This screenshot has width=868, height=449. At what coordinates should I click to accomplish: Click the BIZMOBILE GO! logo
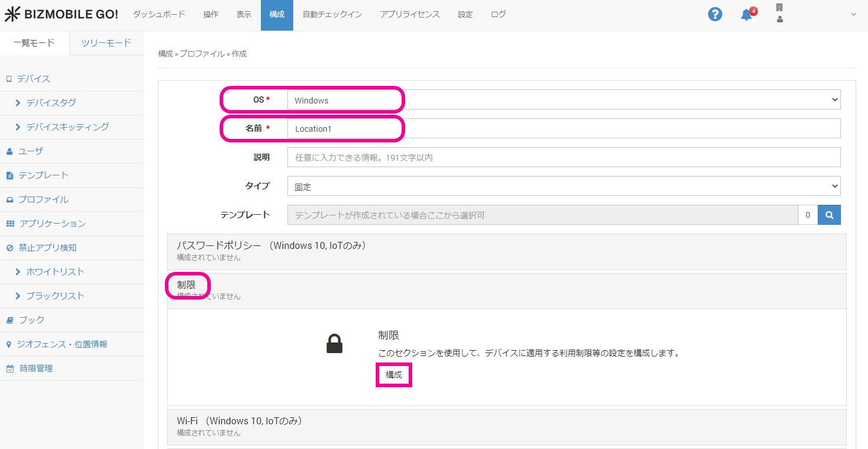coord(61,15)
